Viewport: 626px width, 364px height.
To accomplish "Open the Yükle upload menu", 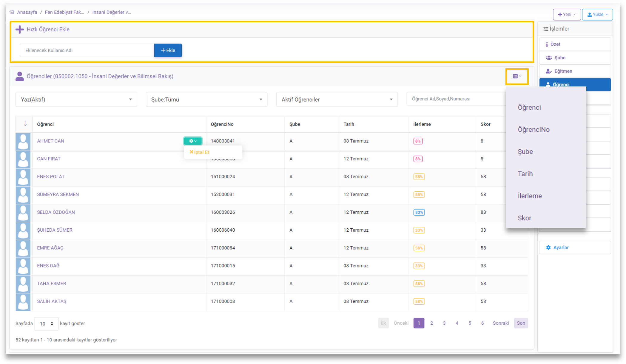I will click(x=597, y=15).
